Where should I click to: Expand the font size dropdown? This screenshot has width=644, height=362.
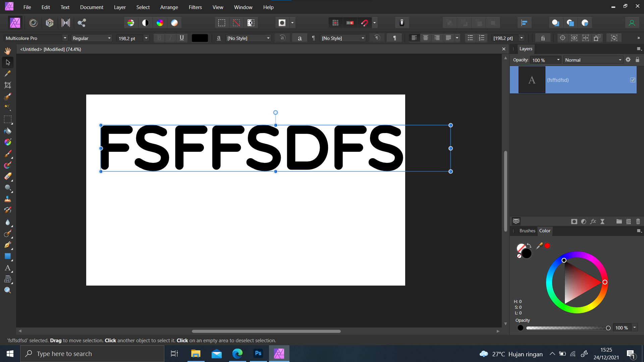click(146, 38)
